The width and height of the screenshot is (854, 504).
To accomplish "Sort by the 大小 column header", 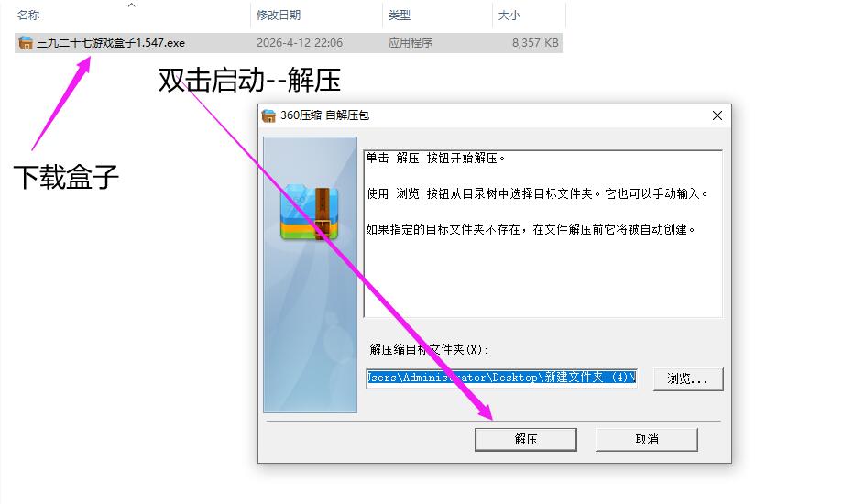I will pyautogui.click(x=509, y=16).
